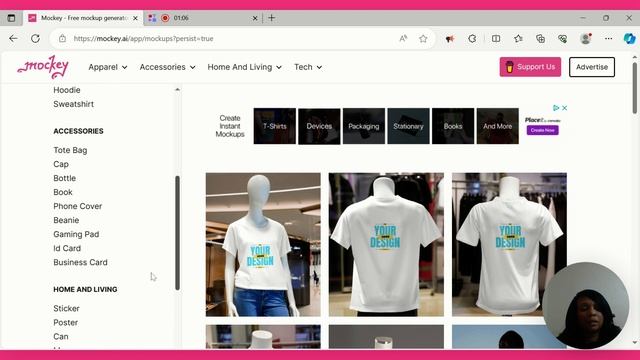Select Sticker category
This screenshot has width=640, height=360.
point(66,309)
